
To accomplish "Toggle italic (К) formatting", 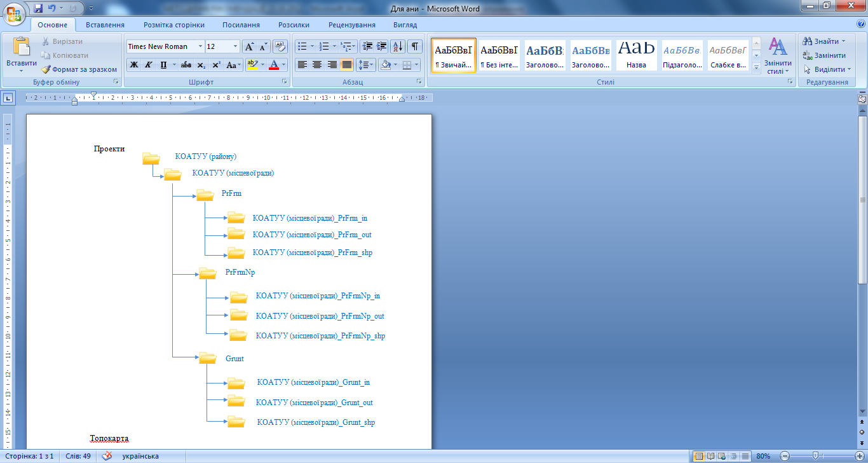I will click(x=148, y=65).
